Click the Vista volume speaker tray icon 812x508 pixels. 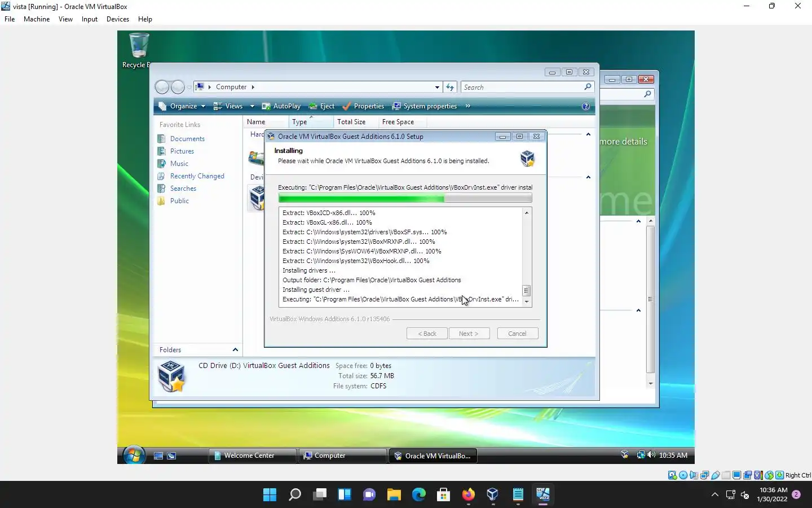(x=651, y=455)
